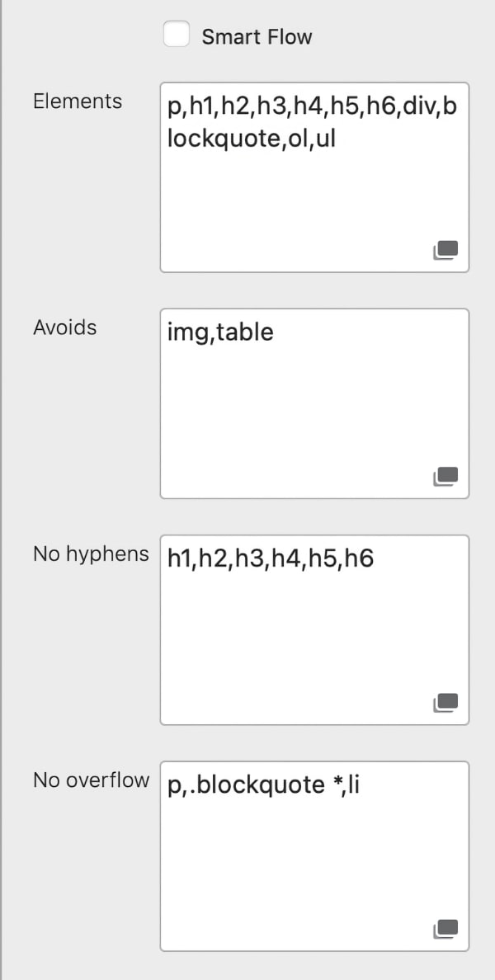Click the No hyphens field label

[x=91, y=554]
